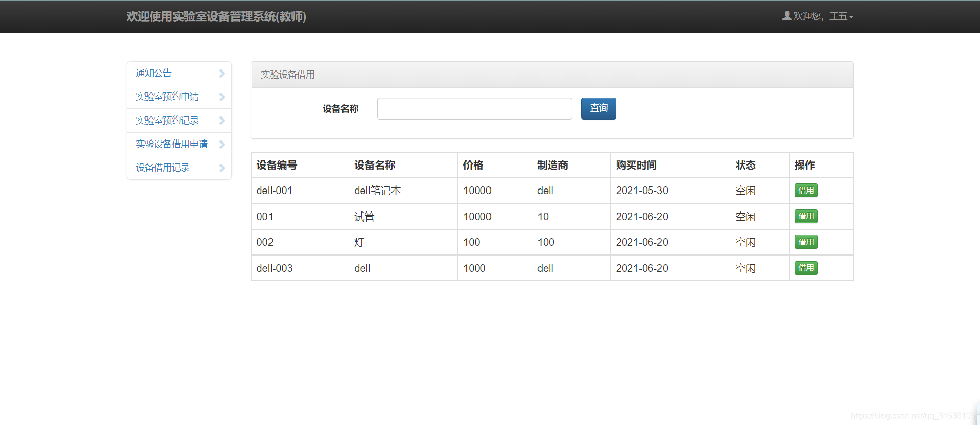Click the 制造商 column header
Image resolution: width=980 pixels, height=425 pixels.
571,165
